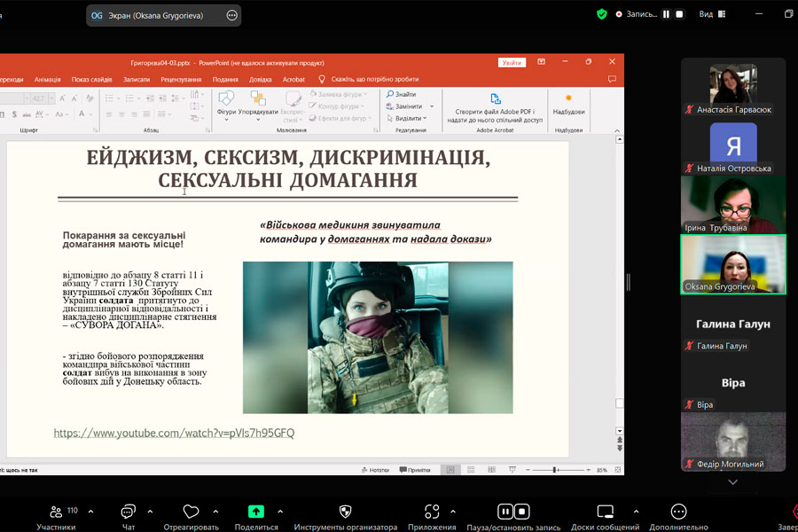Open the Приложения apps icon

(x=432, y=512)
